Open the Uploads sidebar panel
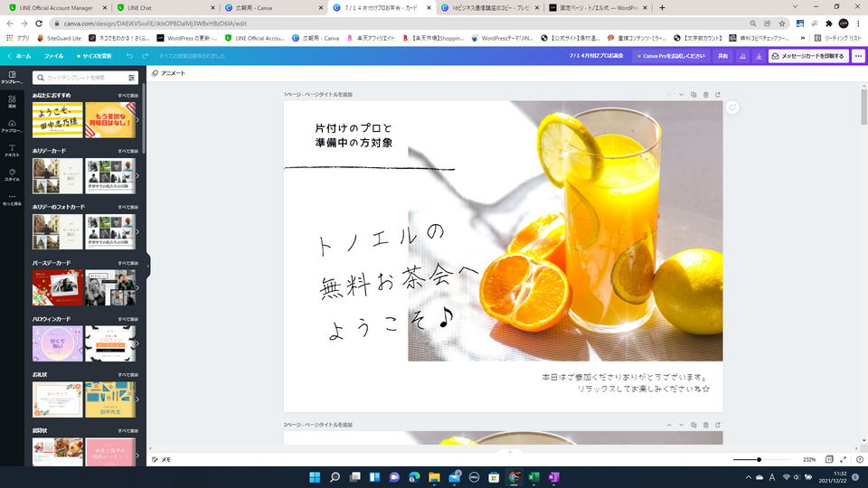 [12, 126]
